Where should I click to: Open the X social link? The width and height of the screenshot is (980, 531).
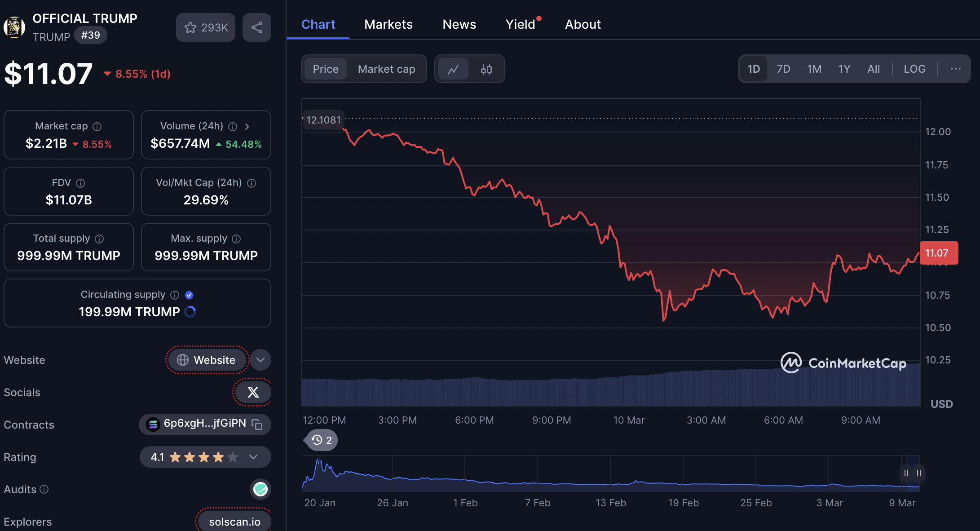253,392
